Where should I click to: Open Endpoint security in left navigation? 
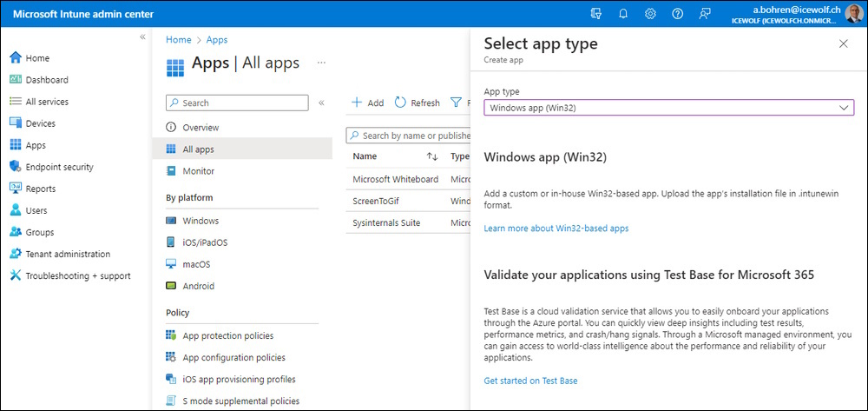pyautogui.click(x=60, y=167)
